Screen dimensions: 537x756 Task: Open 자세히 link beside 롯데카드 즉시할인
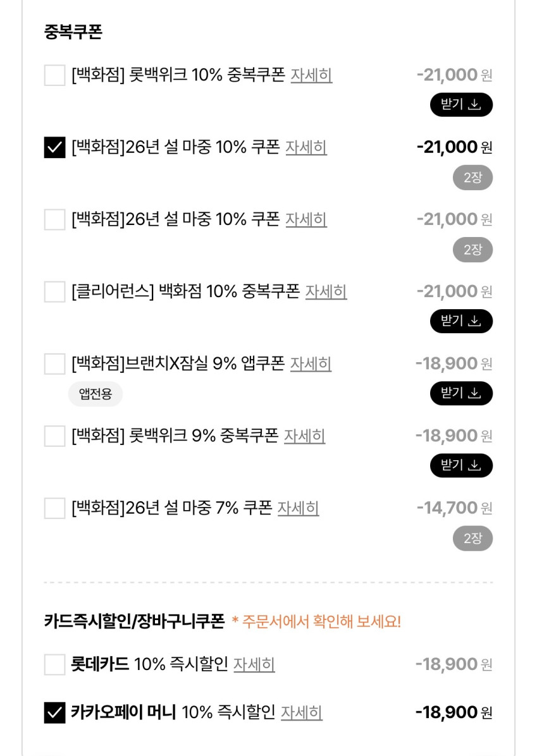coord(254,664)
